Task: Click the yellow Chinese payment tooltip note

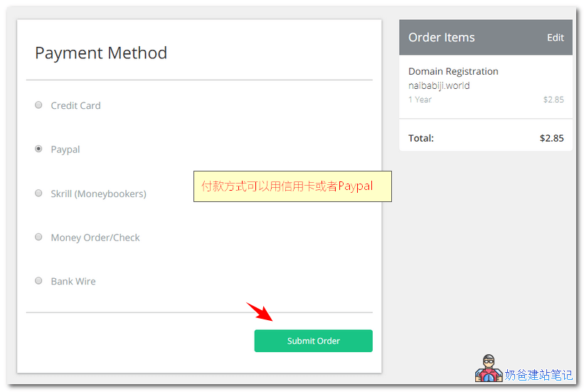Action: pyautogui.click(x=292, y=186)
